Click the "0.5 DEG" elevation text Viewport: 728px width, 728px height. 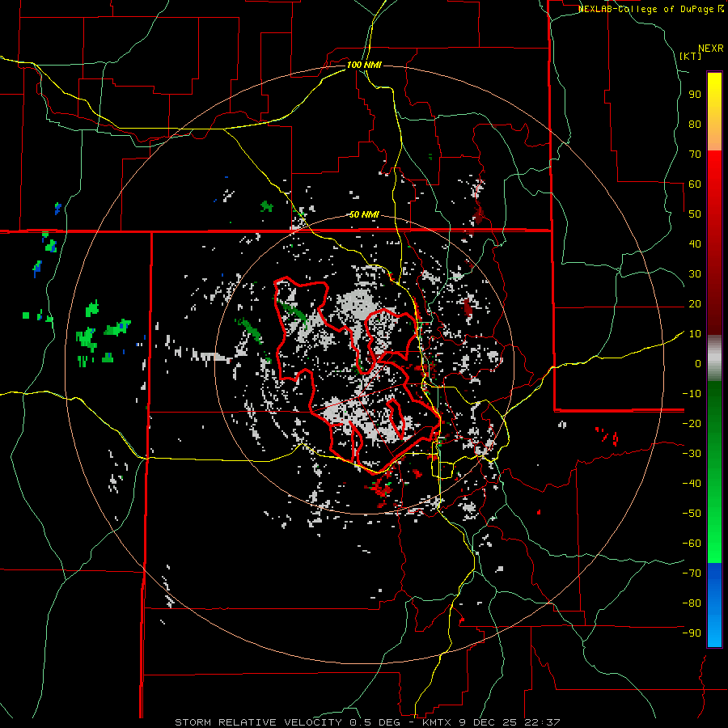374,722
